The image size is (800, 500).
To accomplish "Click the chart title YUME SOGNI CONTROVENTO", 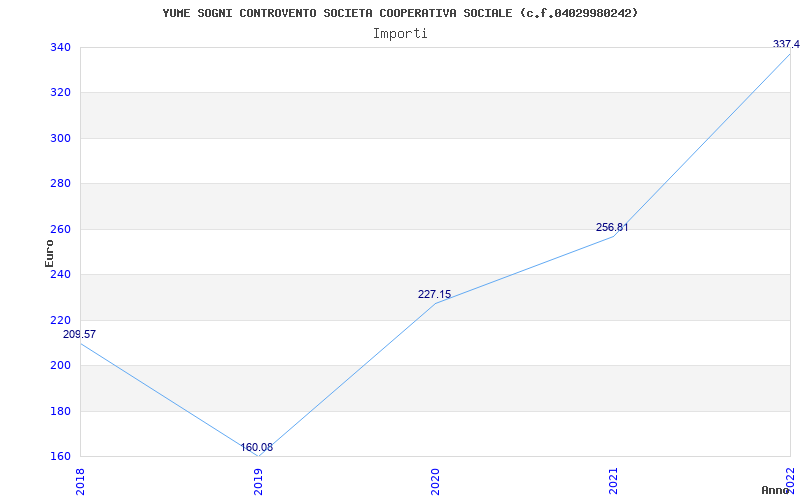I will click(x=400, y=13).
